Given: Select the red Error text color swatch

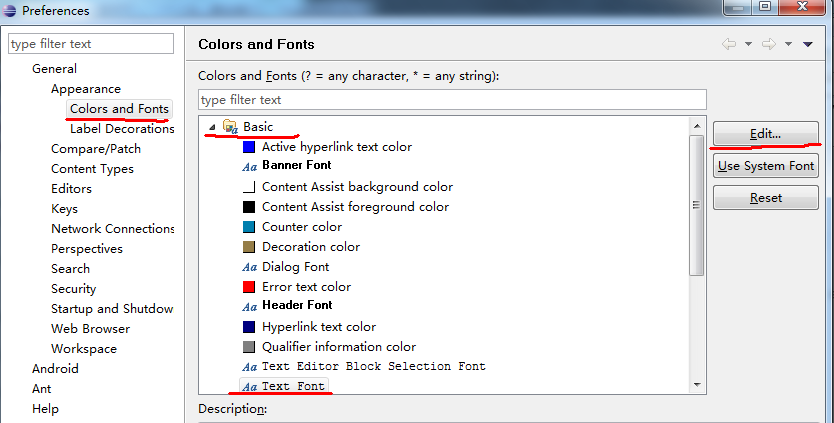Looking at the screenshot, I should tap(249, 287).
